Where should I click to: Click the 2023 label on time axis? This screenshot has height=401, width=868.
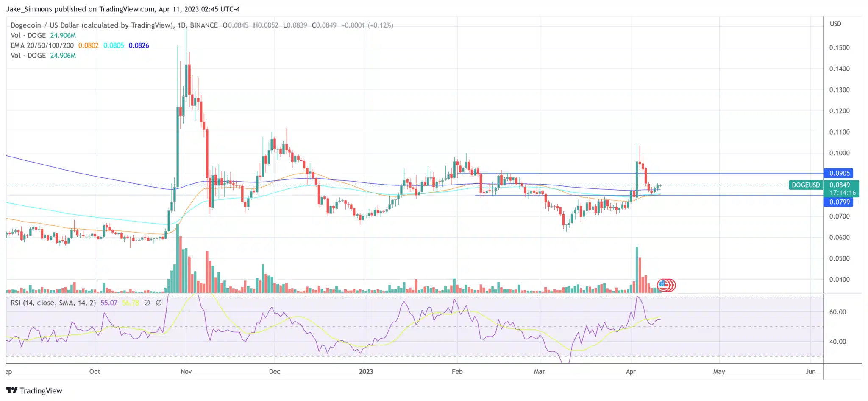point(366,372)
